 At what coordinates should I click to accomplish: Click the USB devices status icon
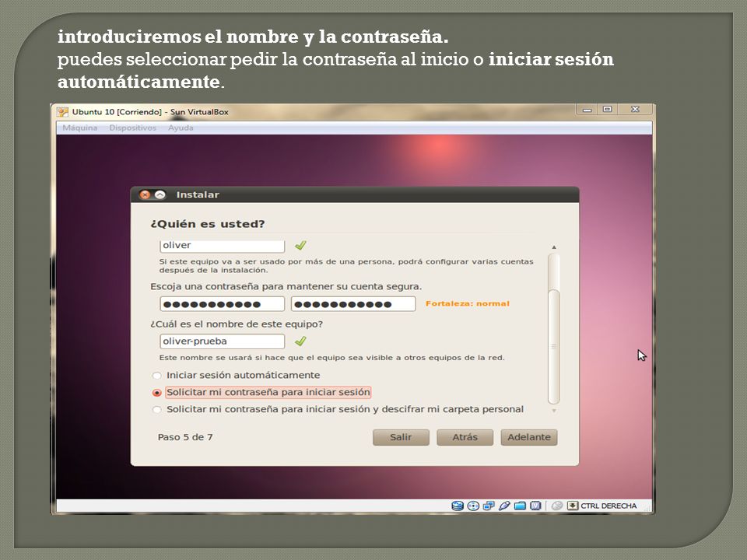(x=504, y=506)
